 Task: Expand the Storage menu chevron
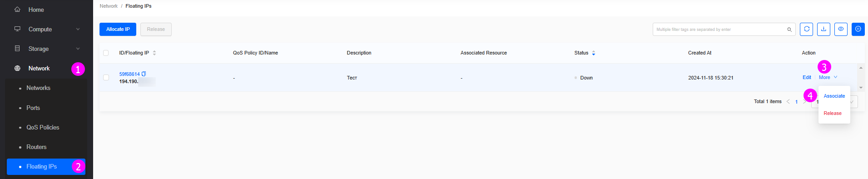78,49
